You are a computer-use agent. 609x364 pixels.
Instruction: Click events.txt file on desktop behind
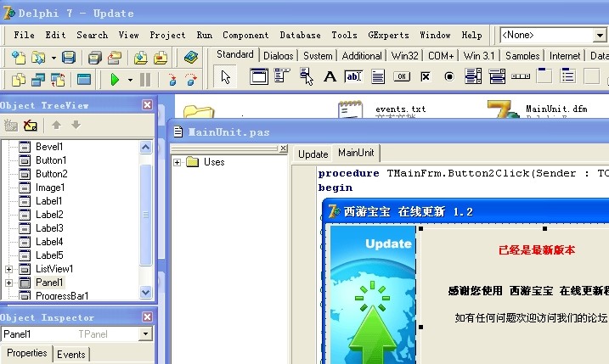(400, 109)
